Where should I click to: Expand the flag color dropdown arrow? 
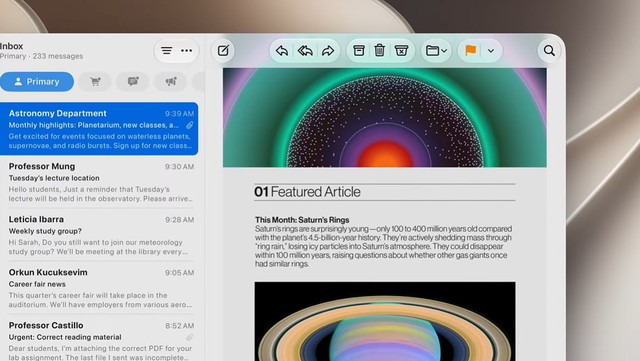click(491, 51)
